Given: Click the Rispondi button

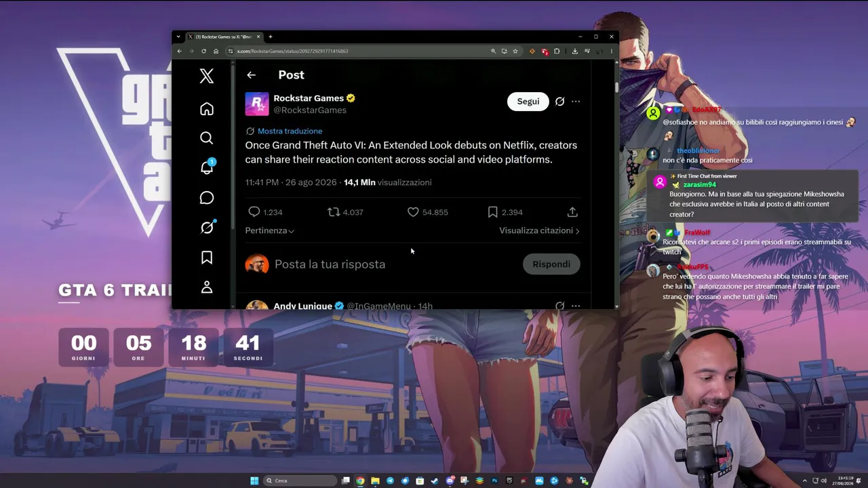Looking at the screenshot, I should 551,264.
